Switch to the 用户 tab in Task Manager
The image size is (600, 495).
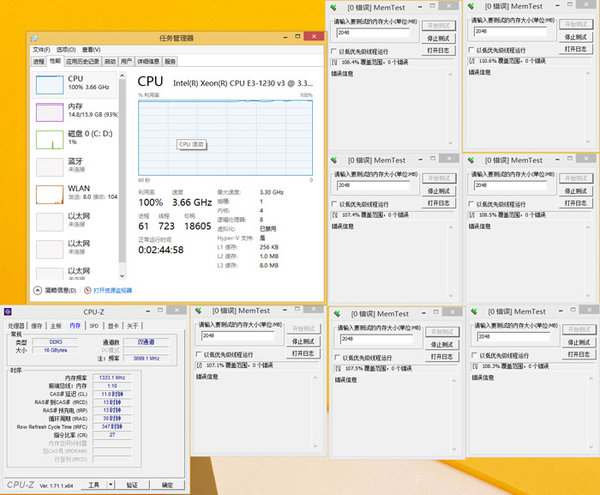coord(126,61)
